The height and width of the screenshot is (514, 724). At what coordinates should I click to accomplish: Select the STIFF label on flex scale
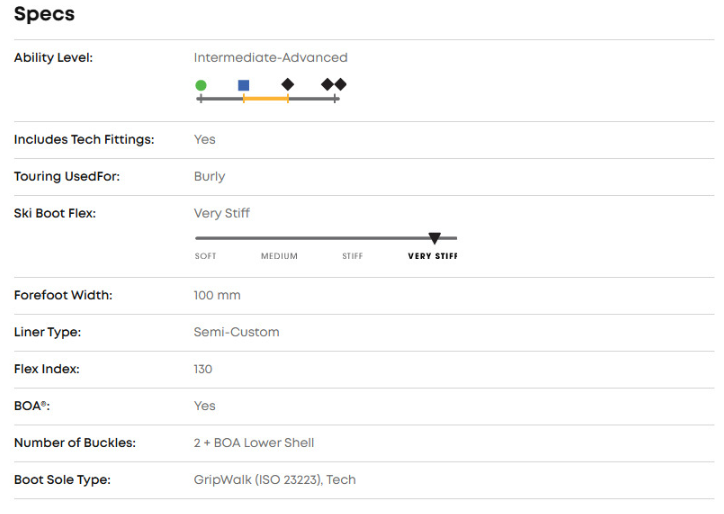coord(352,257)
